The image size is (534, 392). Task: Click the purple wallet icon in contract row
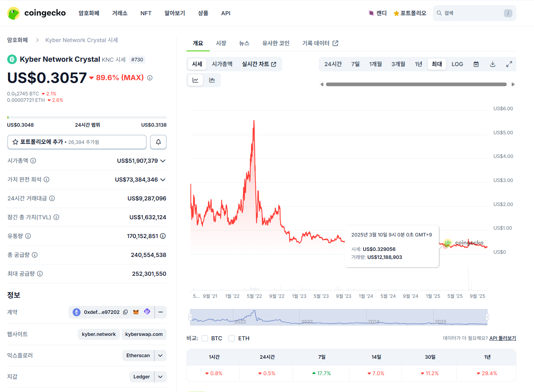[147, 312]
